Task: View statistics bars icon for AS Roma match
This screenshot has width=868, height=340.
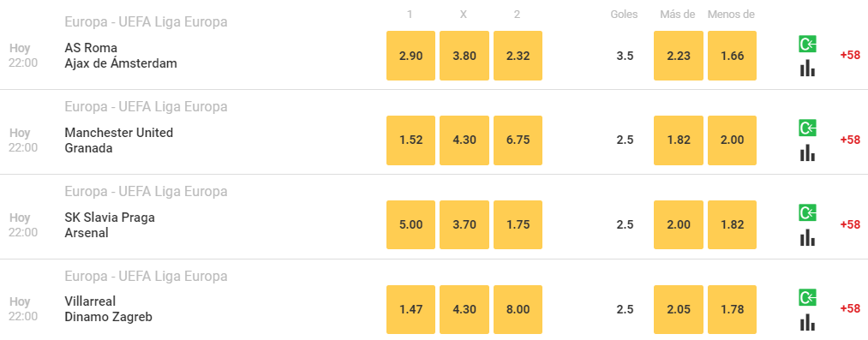Action: (x=807, y=69)
